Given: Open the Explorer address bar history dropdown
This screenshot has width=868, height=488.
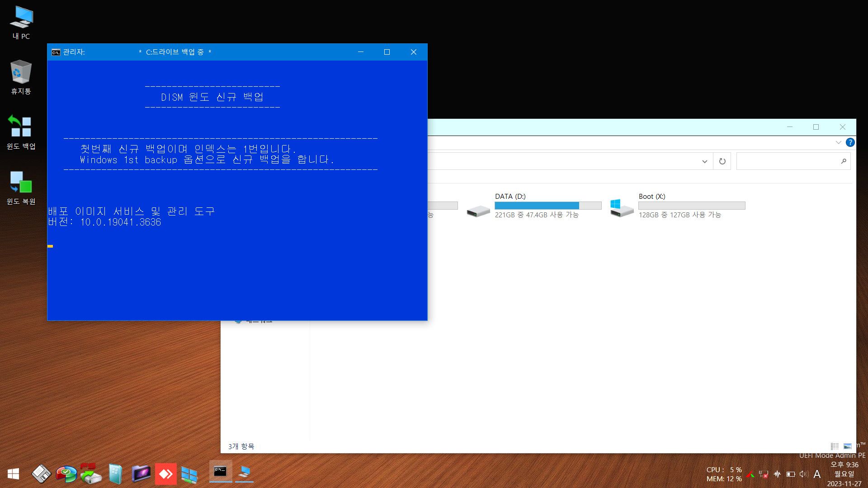Looking at the screenshot, I should [x=704, y=161].
